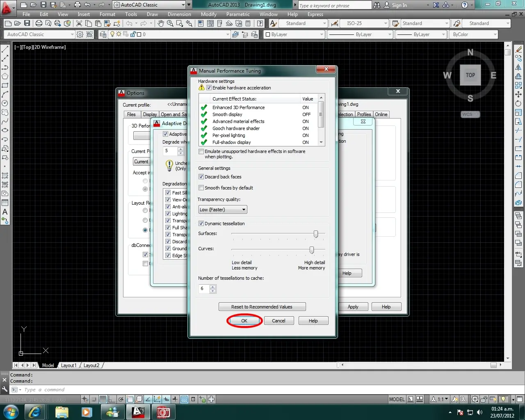The width and height of the screenshot is (525, 420).
Task: Click Reset to Recommended Values
Action: point(262,307)
